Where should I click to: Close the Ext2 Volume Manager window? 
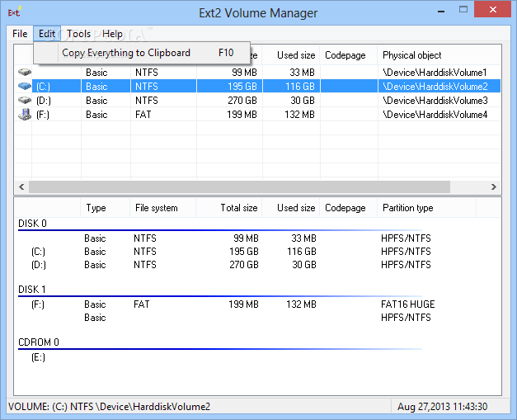click(492, 9)
